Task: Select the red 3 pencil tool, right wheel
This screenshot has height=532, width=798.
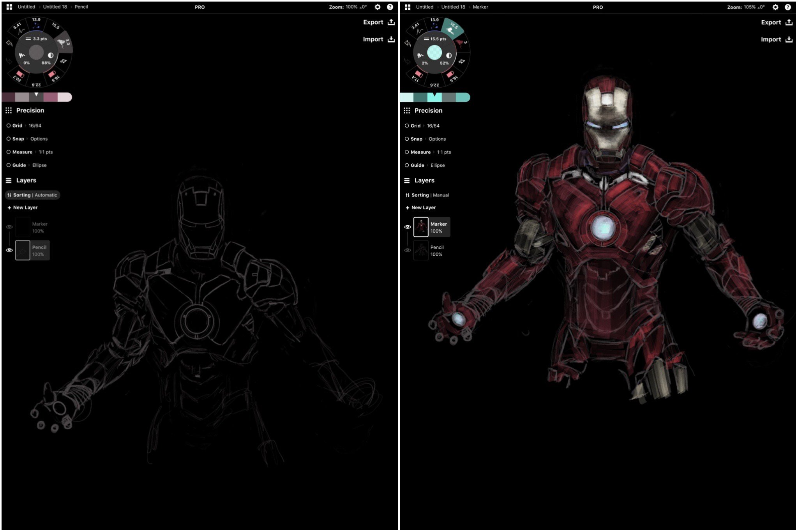Action: coord(461,42)
